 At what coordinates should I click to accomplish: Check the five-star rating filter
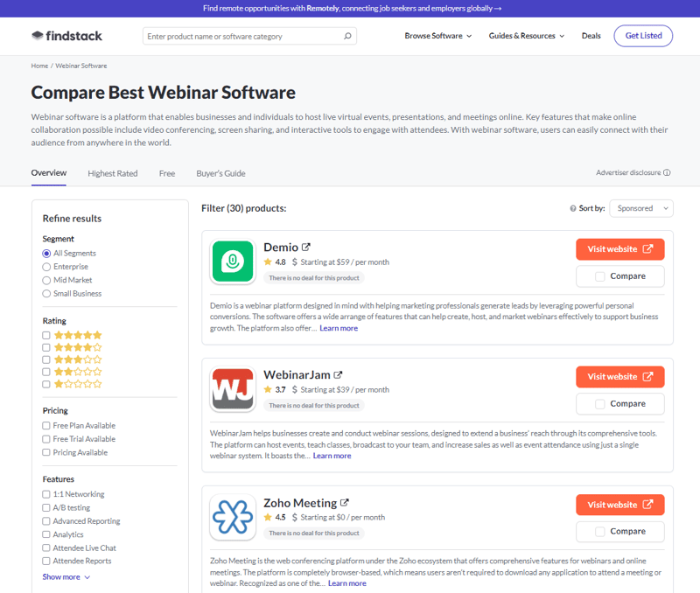(46, 335)
